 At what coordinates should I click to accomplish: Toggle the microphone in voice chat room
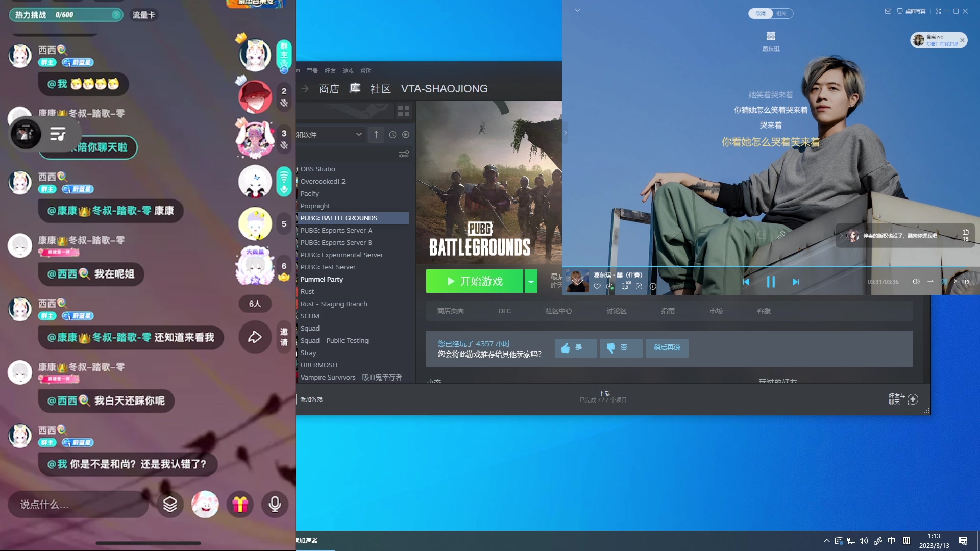pos(275,505)
